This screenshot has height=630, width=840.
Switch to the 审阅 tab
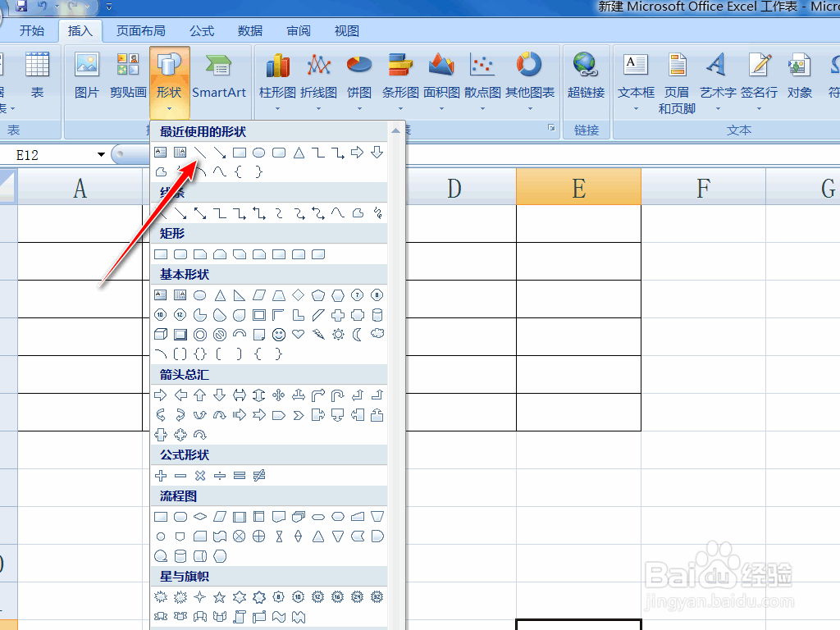(x=299, y=31)
